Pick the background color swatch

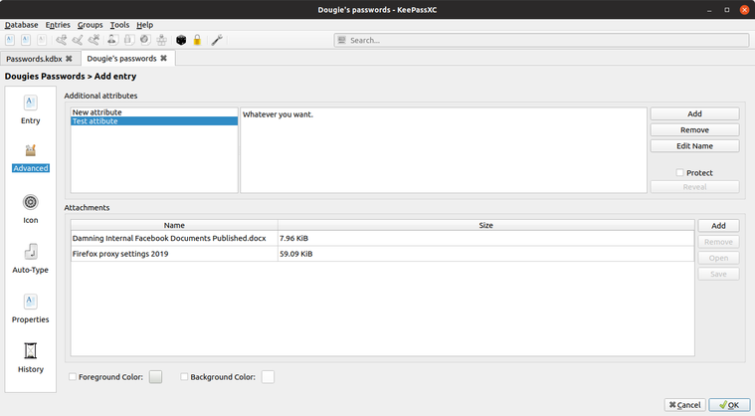(268, 377)
